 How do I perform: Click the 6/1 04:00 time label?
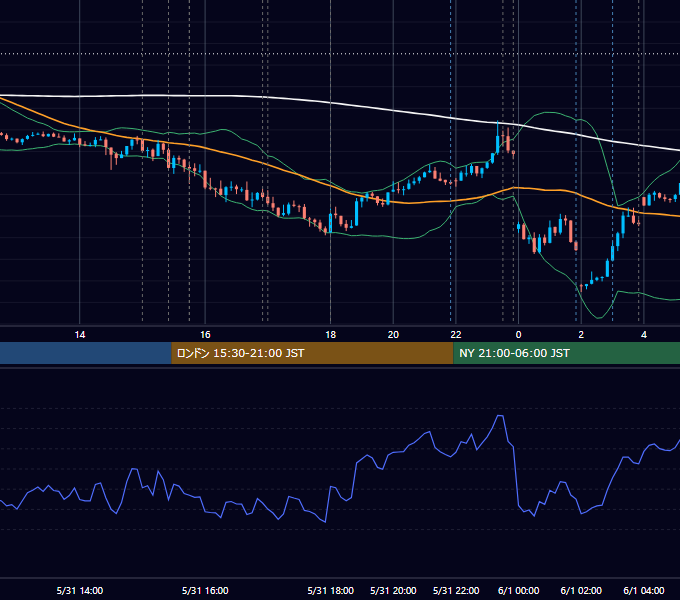tap(644, 590)
